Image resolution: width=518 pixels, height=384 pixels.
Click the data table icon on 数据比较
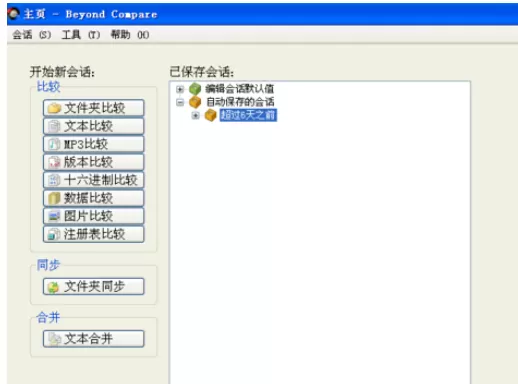(54, 198)
